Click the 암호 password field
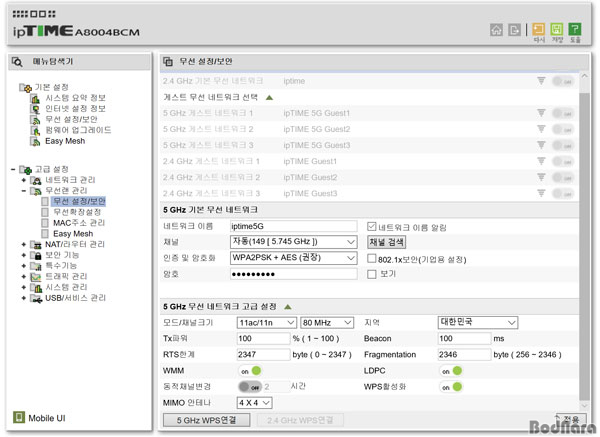The width and height of the screenshot is (600, 437). (x=293, y=274)
